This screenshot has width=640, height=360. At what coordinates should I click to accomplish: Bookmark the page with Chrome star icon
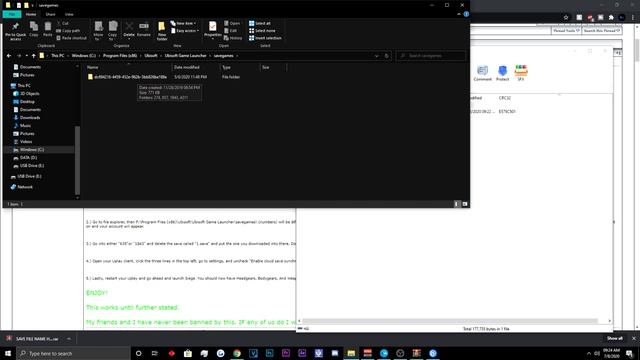pyautogui.click(x=566, y=18)
